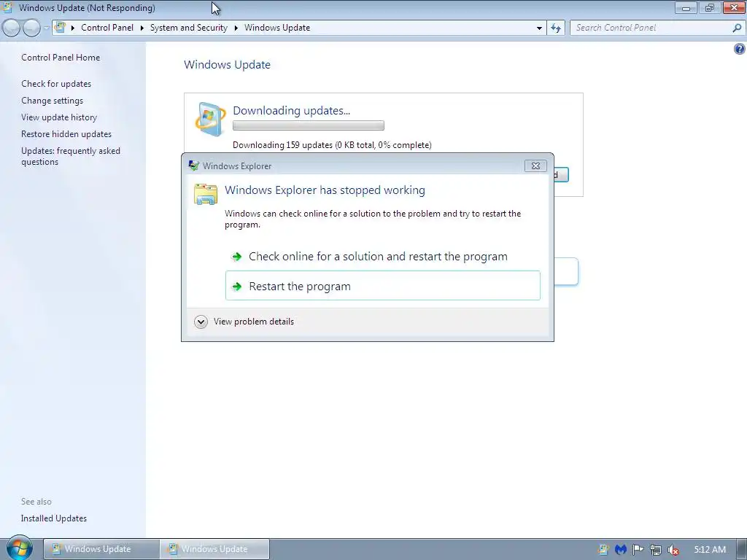
Task: Click Check for updates link
Action: point(56,84)
